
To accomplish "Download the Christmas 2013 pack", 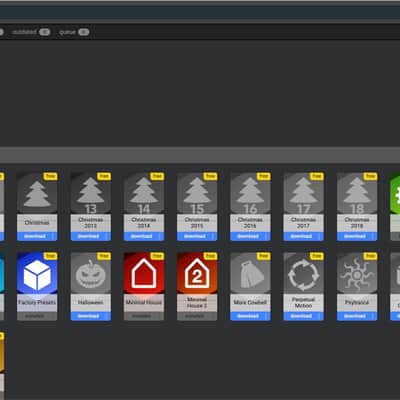I will pyautogui.click(x=90, y=236).
